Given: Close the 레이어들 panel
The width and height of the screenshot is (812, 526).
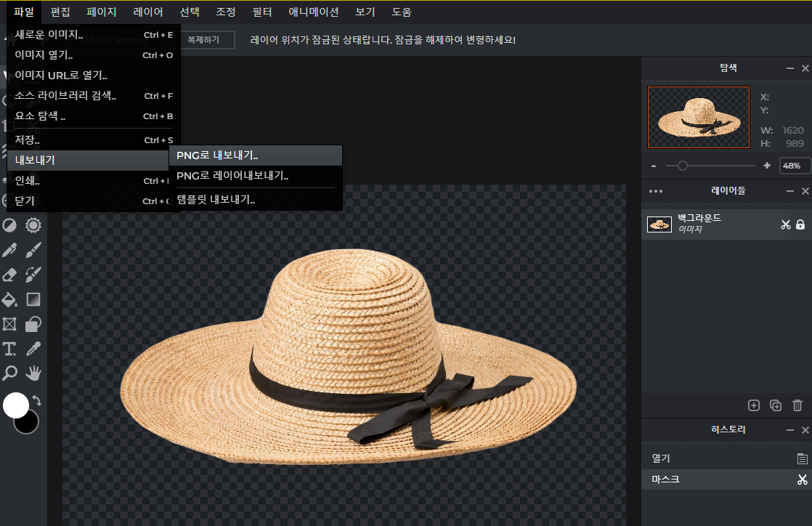Looking at the screenshot, I should pyautogui.click(x=805, y=191).
